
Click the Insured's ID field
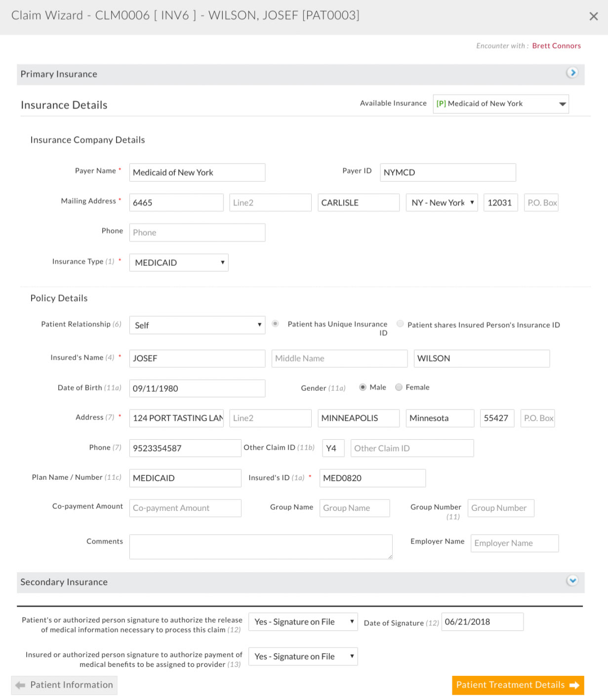pyautogui.click(x=372, y=478)
